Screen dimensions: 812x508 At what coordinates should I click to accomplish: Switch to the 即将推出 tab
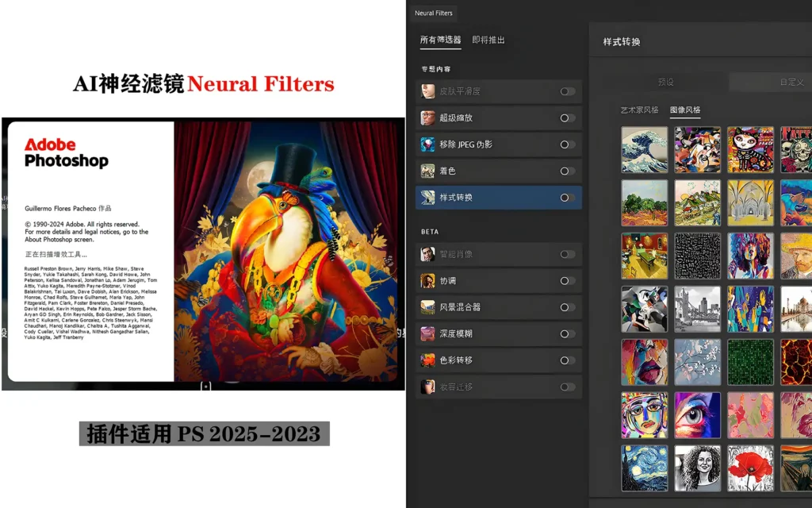click(488, 40)
